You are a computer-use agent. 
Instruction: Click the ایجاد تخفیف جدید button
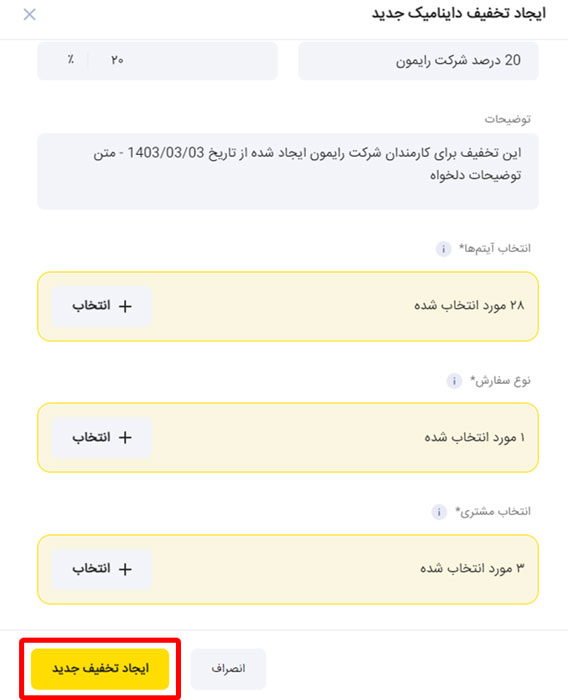(x=100, y=669)
